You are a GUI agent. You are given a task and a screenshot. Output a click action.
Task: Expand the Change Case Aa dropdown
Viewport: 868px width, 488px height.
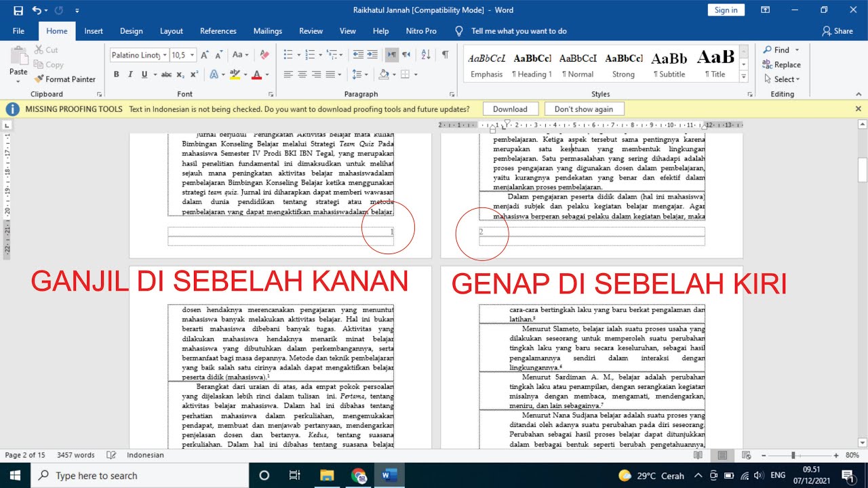(x=247, y=55)
